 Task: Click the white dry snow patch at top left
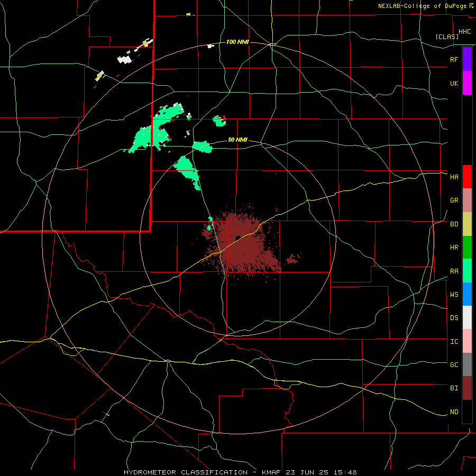[x=125, y=59]
